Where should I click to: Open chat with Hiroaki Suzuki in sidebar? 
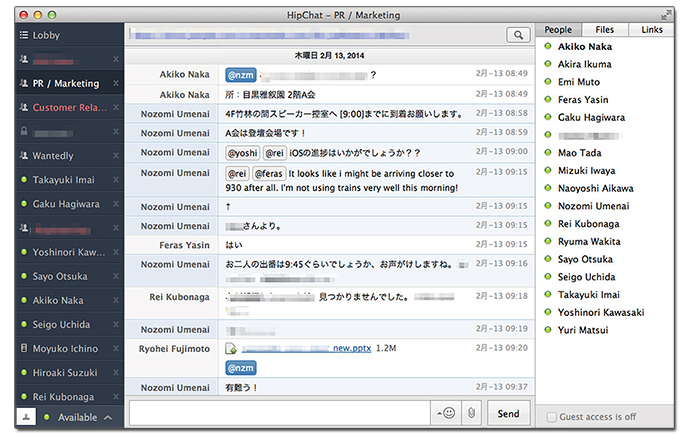(x=69, y=373)
